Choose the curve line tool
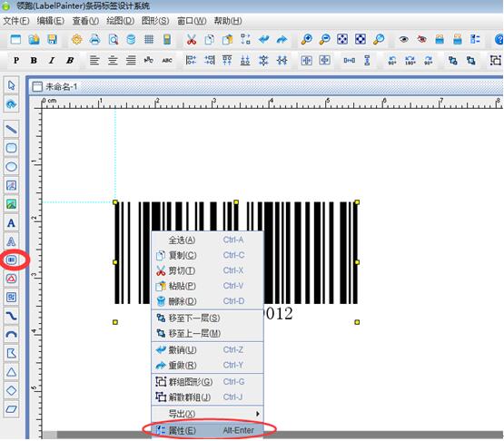The height and width of the screenshot is (441, 504). coord(11,316)
